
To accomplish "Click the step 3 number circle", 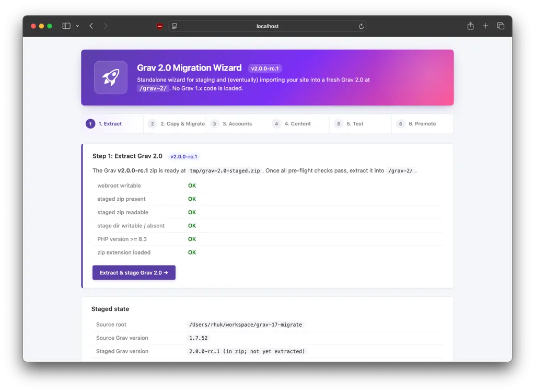I will click(x=215, y=123).
